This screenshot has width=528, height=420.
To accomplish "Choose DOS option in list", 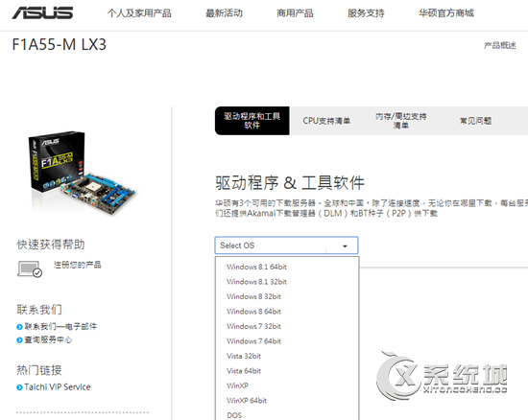I will coord(234,415).
